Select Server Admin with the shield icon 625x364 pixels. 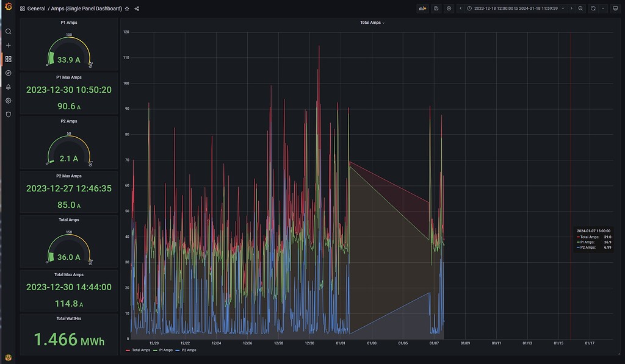8,114
